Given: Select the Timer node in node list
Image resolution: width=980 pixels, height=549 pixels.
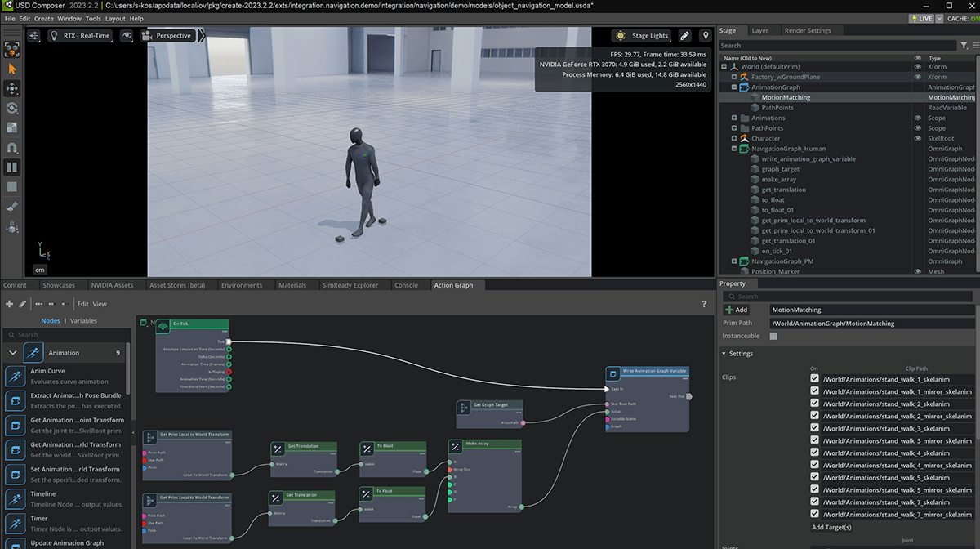Looking at the screenshot, I should click(65, 523).
